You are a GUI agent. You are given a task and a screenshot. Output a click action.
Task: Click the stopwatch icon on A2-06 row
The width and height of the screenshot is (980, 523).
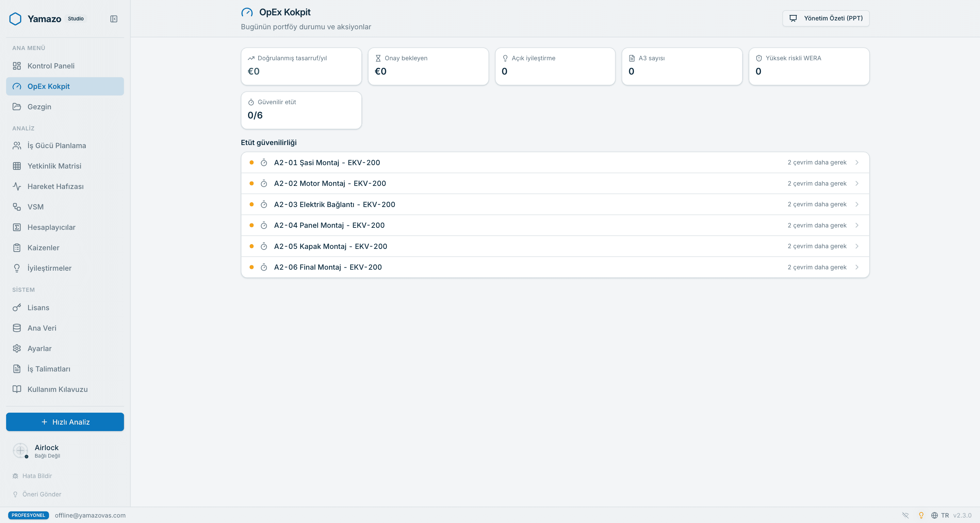point(264,267)
